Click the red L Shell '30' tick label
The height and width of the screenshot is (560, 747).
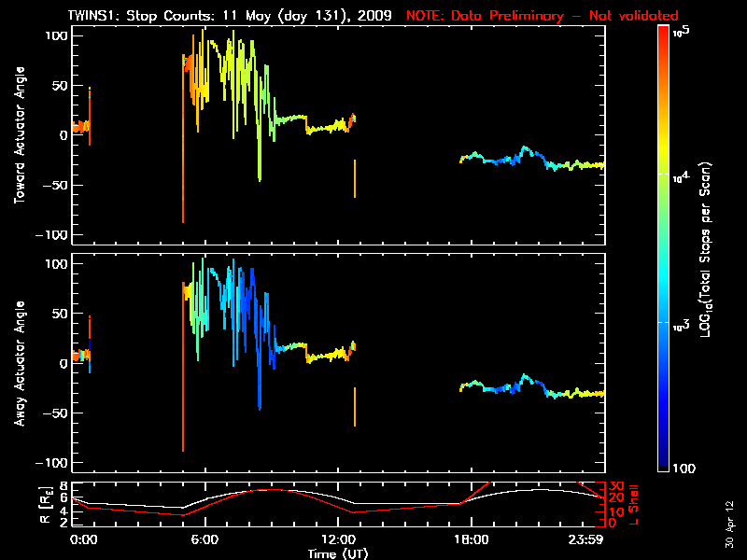(x=615, y=486)
